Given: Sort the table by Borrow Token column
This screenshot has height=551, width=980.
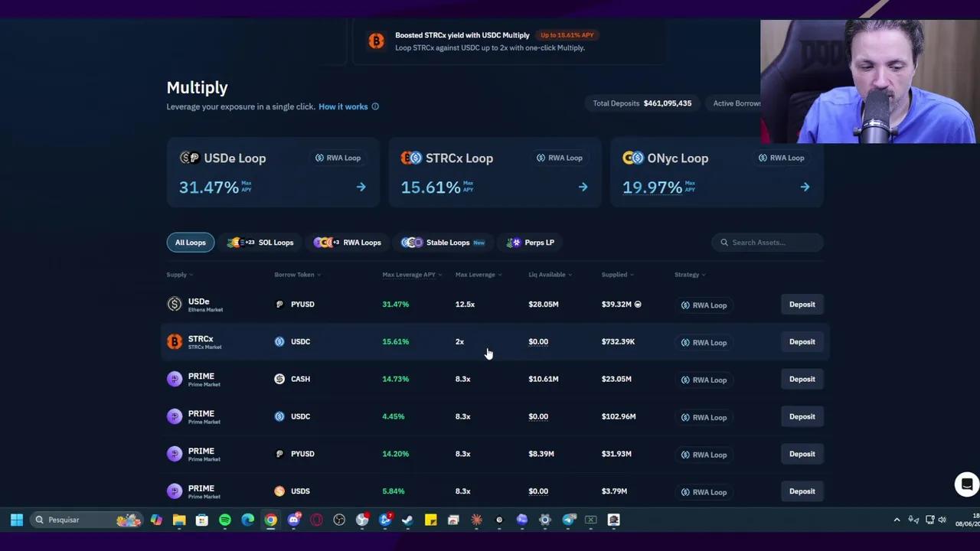Looking at the screenshot, I should point(298,275).
